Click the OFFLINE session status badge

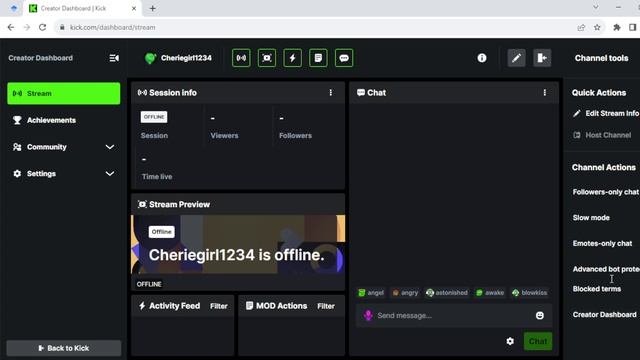154,117
